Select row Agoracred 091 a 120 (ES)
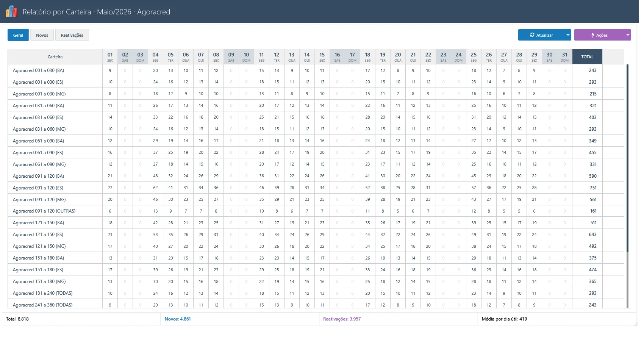Image resolution: width=644 pixels, height=341 pixels. click(316, 188)
